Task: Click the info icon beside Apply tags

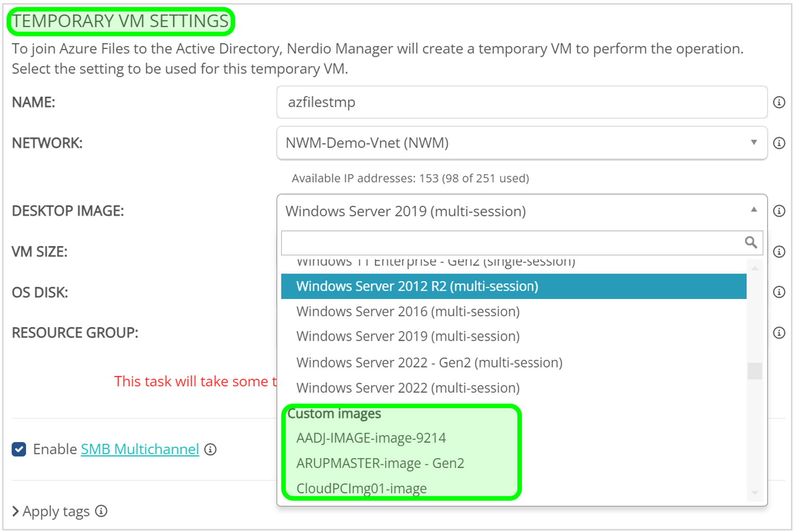Action: coord(101,511)
